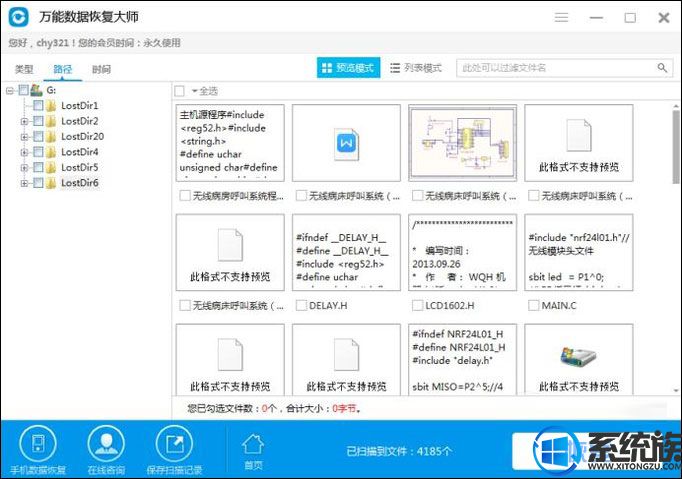
Task: Open the circuit schematic thumbnail preview
Action: [463, 143]
